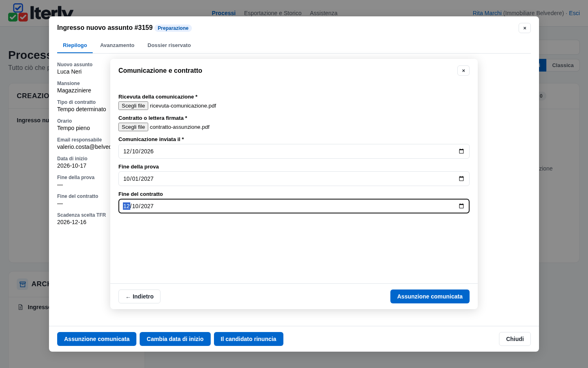This screenshot has width=588, height=368.
Task: Close the Comunicazione e contratto dialog
Action: (463, 71)
